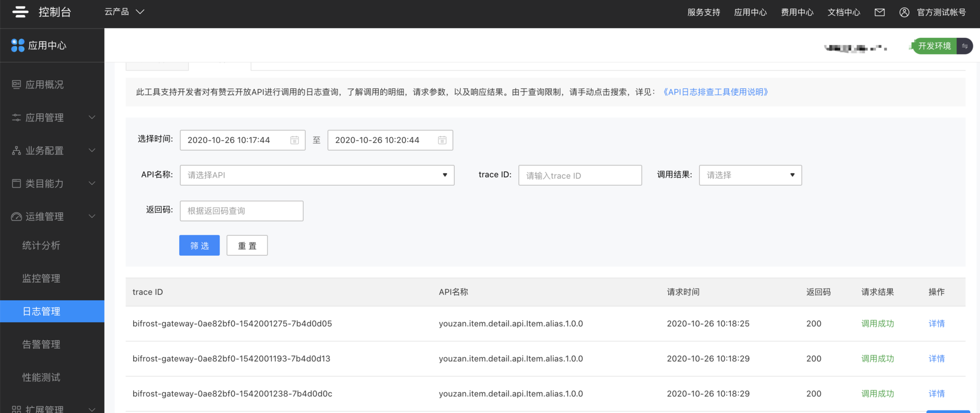Click the 官方测试帐号 account name
980x413 pixels.
coord(941,12)
